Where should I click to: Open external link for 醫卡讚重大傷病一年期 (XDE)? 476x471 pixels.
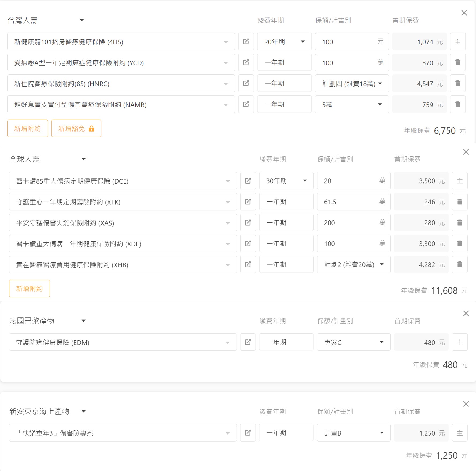pos(248,243)
